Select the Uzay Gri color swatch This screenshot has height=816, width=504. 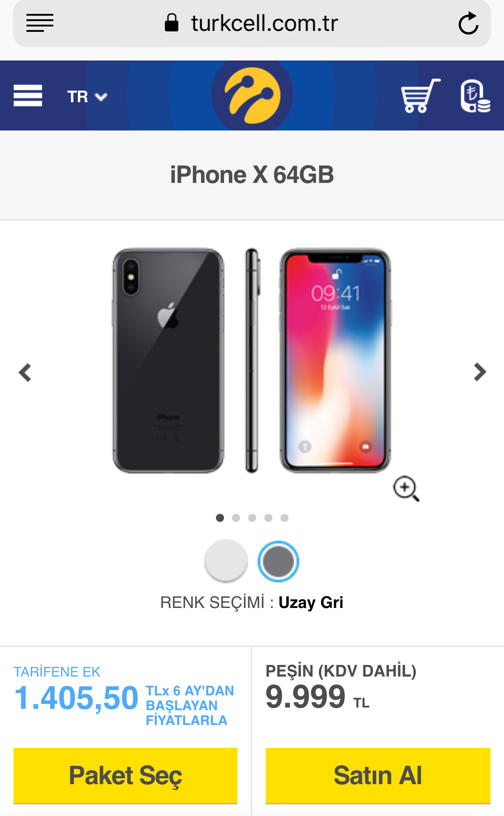278,561
